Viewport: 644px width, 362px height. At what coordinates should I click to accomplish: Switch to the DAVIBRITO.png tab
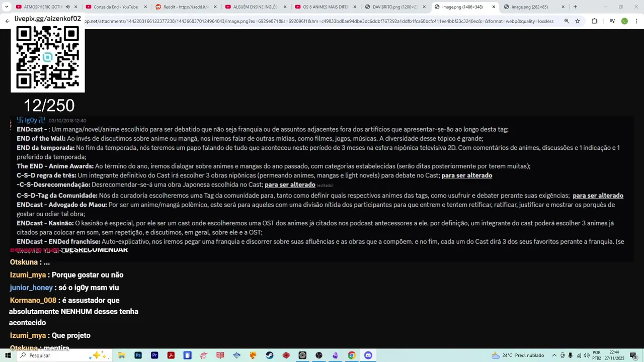point(395,7)
